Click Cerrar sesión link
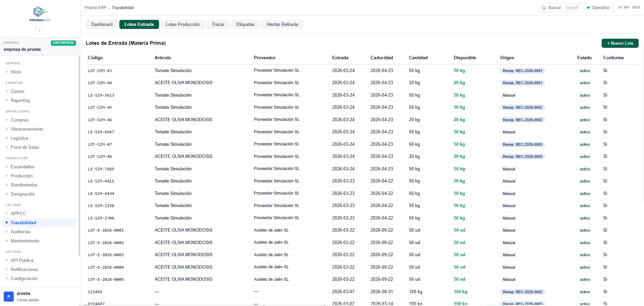 tap(28, 300)
